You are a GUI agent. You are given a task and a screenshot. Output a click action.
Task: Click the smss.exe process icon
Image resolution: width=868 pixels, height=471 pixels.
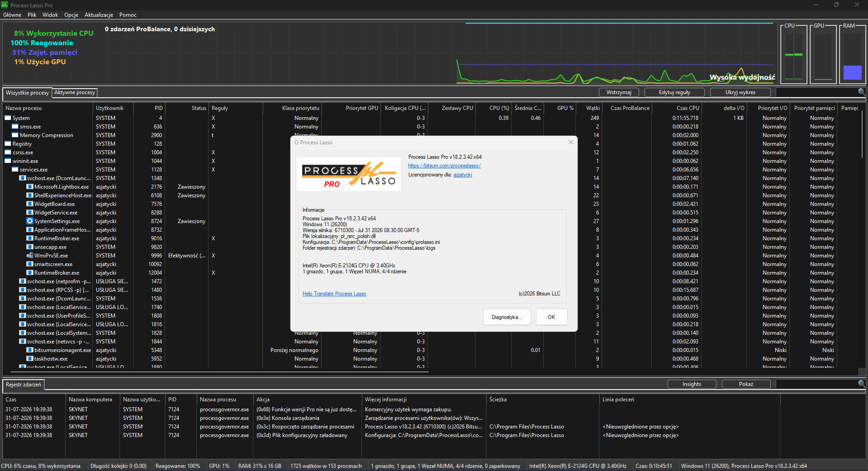[x=15, y=127]
